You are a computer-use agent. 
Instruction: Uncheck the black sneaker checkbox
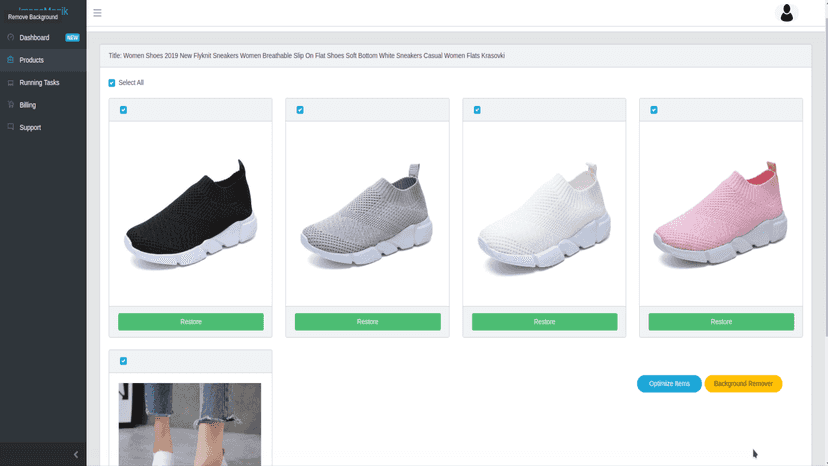click(123, 110)
